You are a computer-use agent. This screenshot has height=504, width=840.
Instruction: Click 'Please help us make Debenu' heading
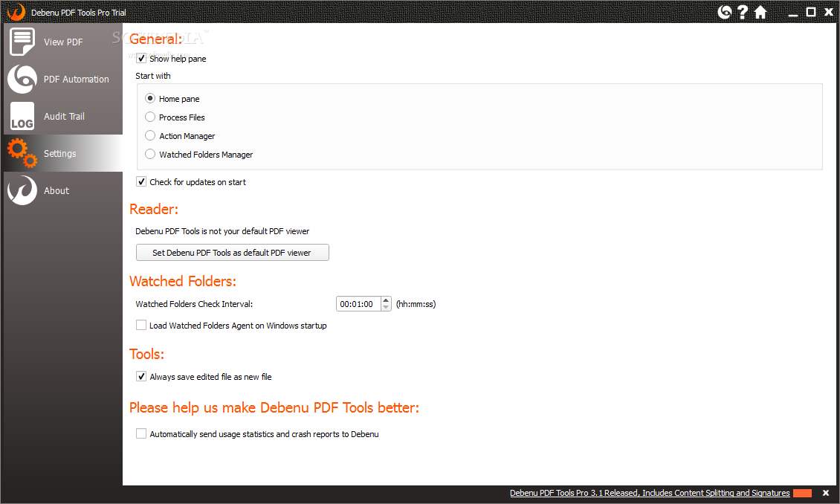tap(274, 407)
